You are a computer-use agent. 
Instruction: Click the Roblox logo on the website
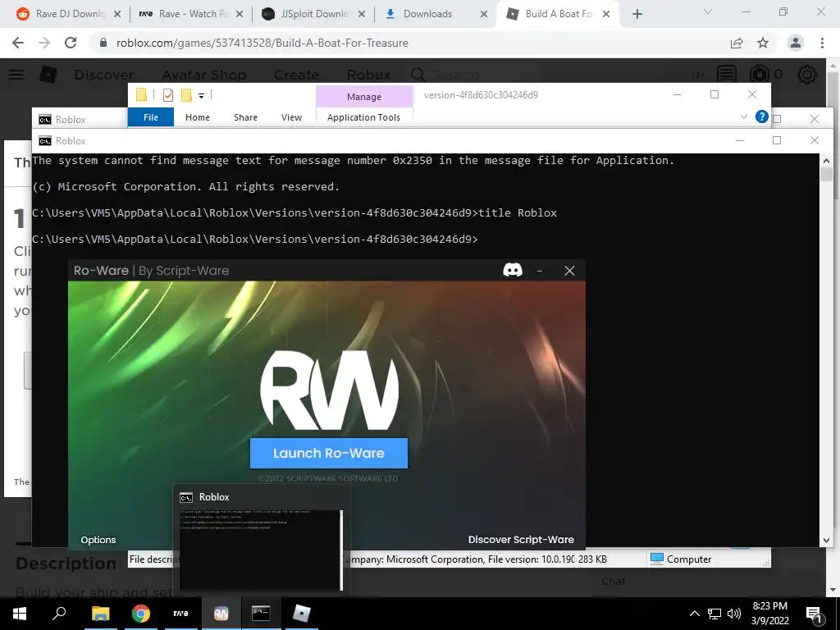[48, 75]
